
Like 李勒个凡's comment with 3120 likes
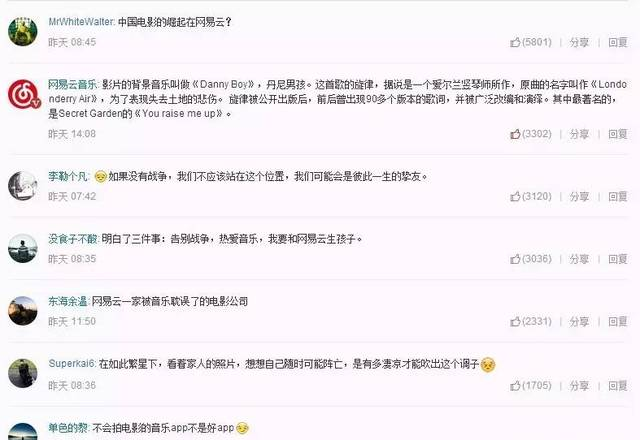click(530, 196)
